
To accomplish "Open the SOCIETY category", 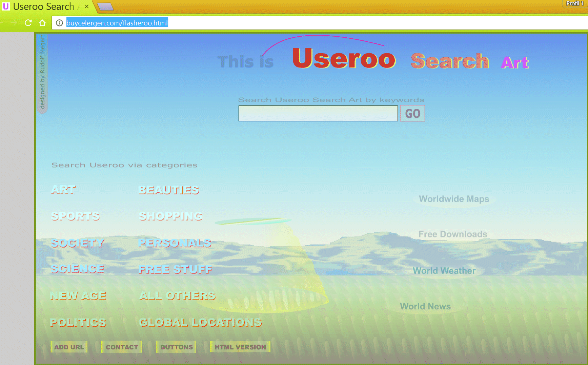I will [x=78, y=243].
